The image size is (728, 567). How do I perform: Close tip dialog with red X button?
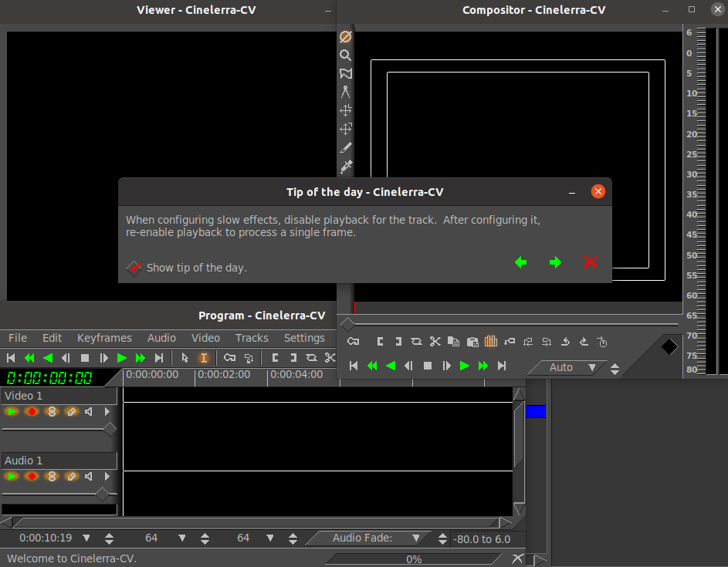pos(591,262)
